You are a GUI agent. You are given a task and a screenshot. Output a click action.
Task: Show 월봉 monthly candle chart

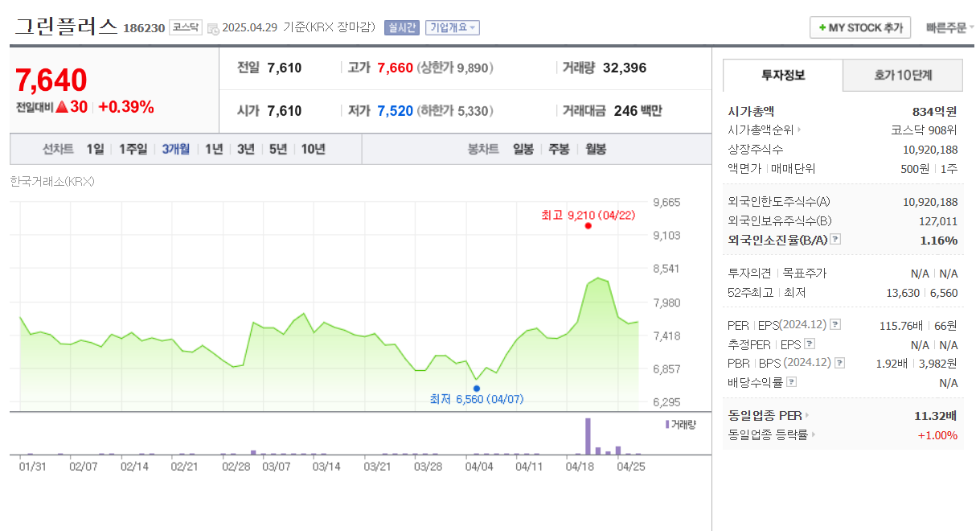[x=596, y=149]
